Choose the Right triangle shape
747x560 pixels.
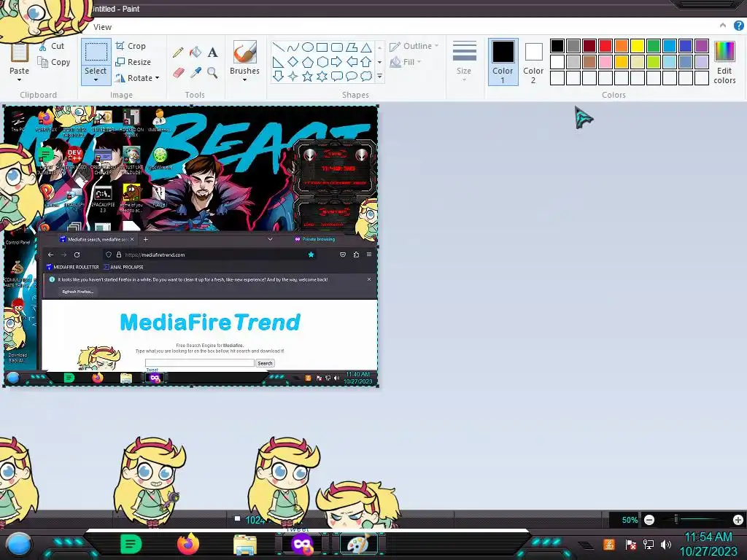[278, 62]
